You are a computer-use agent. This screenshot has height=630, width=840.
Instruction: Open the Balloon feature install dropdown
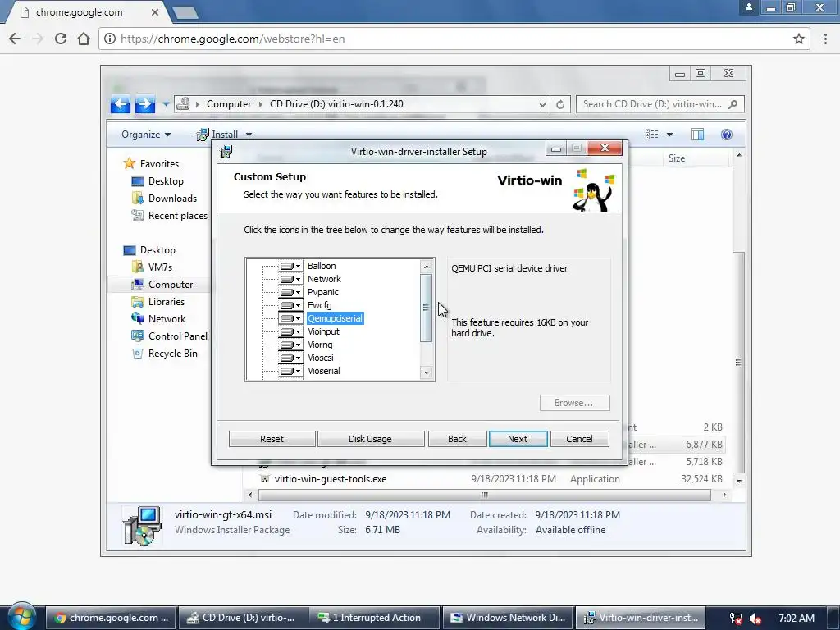point(290,267)
